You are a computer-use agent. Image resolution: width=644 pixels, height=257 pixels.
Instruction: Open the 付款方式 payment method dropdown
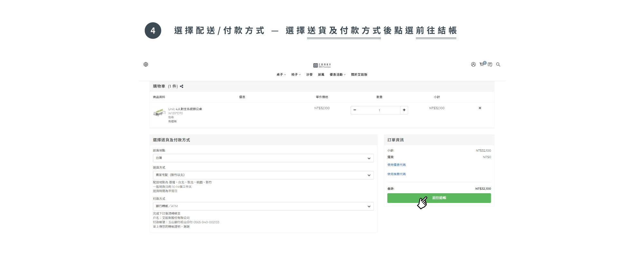point(263,206)
